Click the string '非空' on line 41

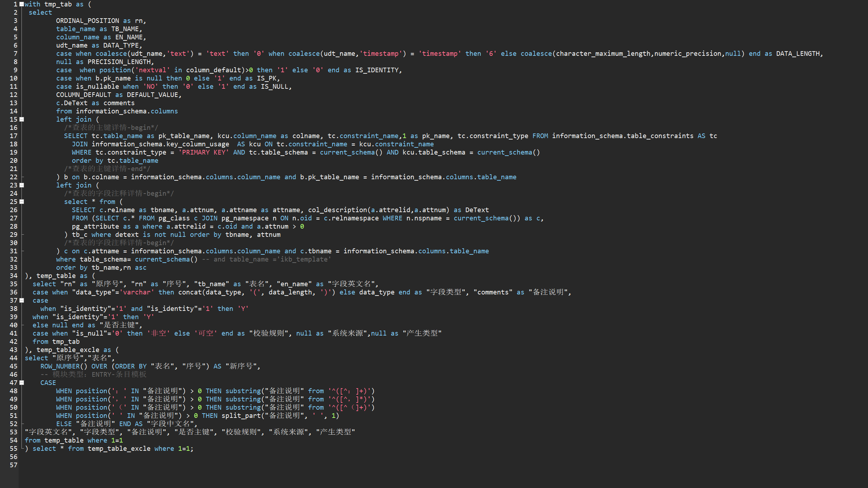(159, 333)
